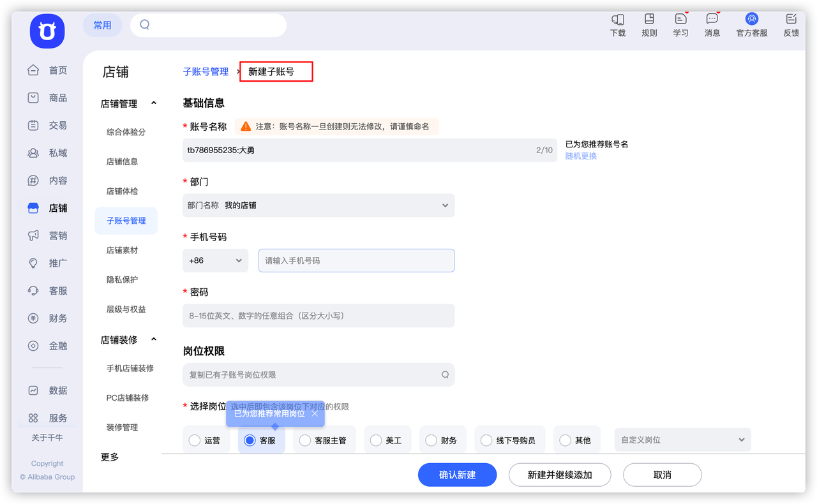Open 综合体验分 menu item
The image size is (817, 504).
point(126,132)
